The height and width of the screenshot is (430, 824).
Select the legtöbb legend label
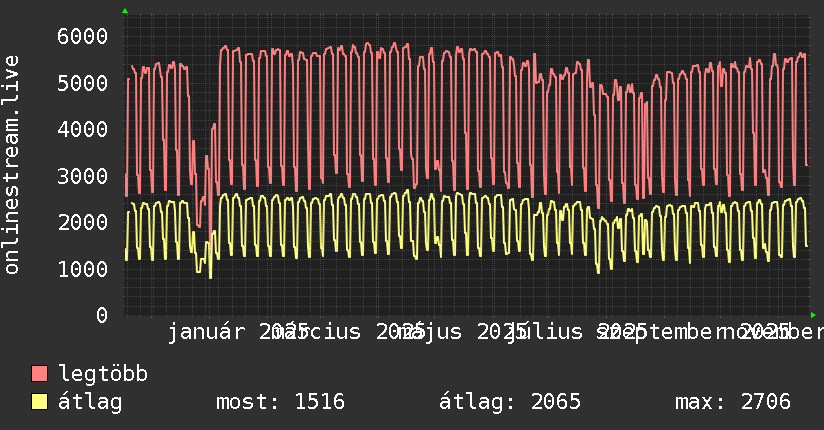tap(103, 374)
